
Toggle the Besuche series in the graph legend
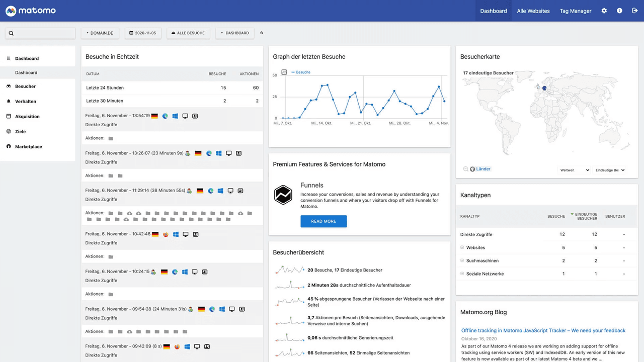[x=301, y=72]
